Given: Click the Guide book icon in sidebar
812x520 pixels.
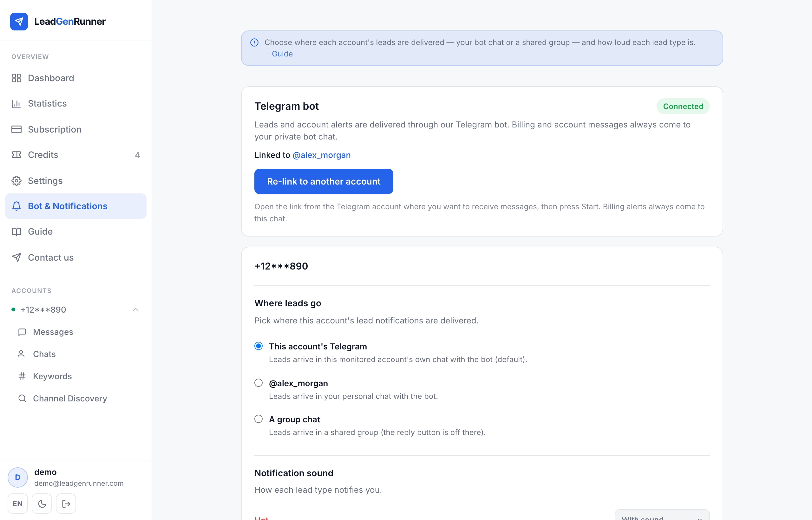Looking at the screenshot, I should pos(16,232).
